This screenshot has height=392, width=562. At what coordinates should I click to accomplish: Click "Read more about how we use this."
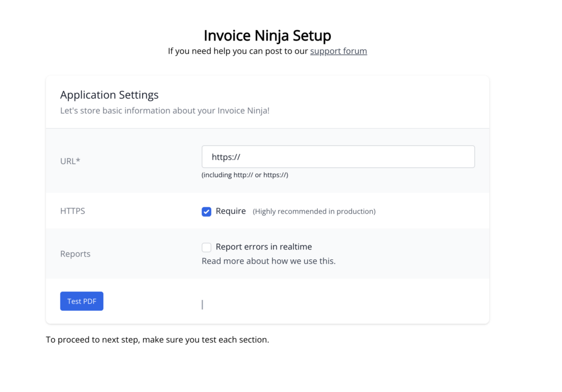[x=268, y=261]
